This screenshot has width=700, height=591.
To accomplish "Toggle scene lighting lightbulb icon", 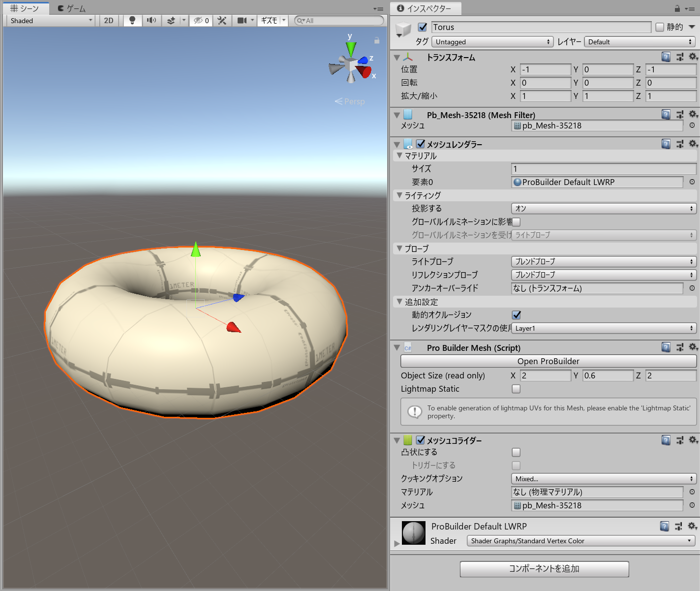I will (132, 20).
